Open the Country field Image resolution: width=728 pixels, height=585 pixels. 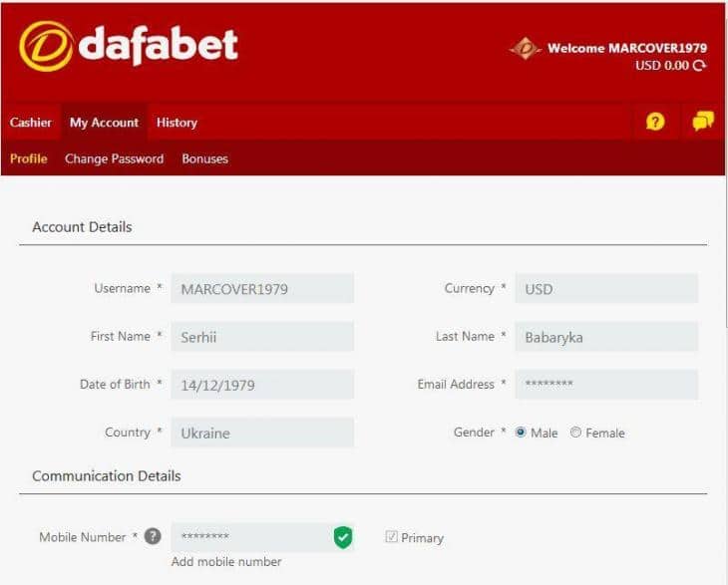click(262, 433)
